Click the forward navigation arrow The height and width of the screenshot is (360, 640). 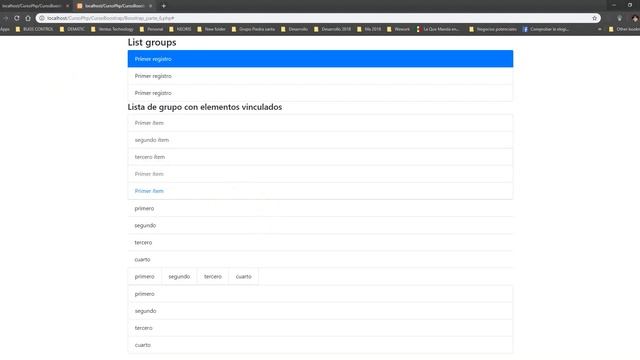coord(5,18)
